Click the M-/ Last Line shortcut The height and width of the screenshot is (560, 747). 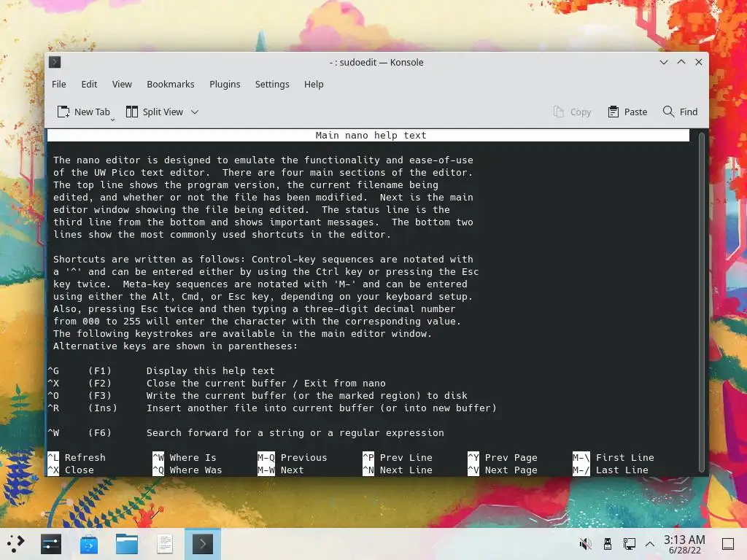click(611, 470)
